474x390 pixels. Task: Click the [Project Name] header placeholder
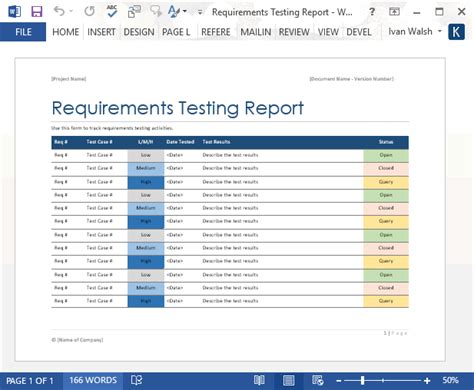pos(69,79)
